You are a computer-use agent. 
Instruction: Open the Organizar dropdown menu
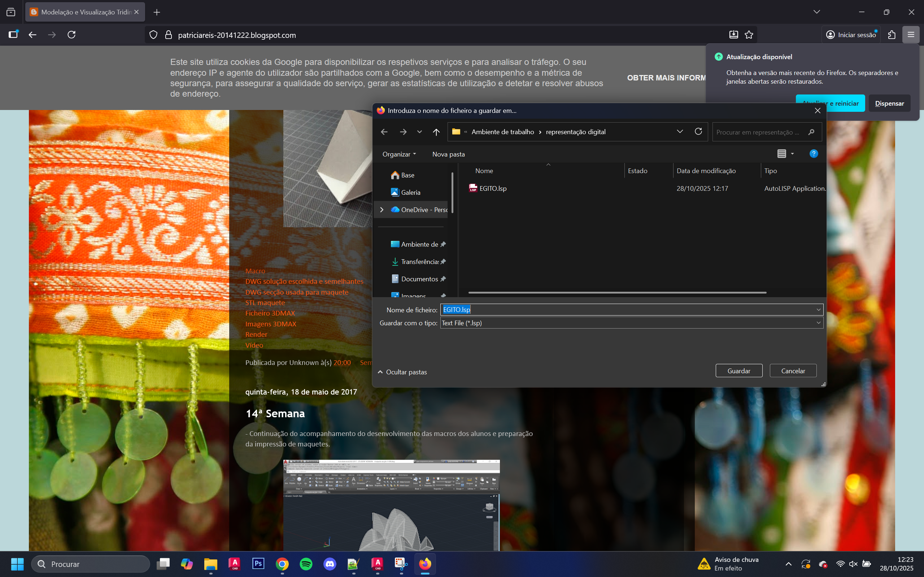[x=399, y=154]
